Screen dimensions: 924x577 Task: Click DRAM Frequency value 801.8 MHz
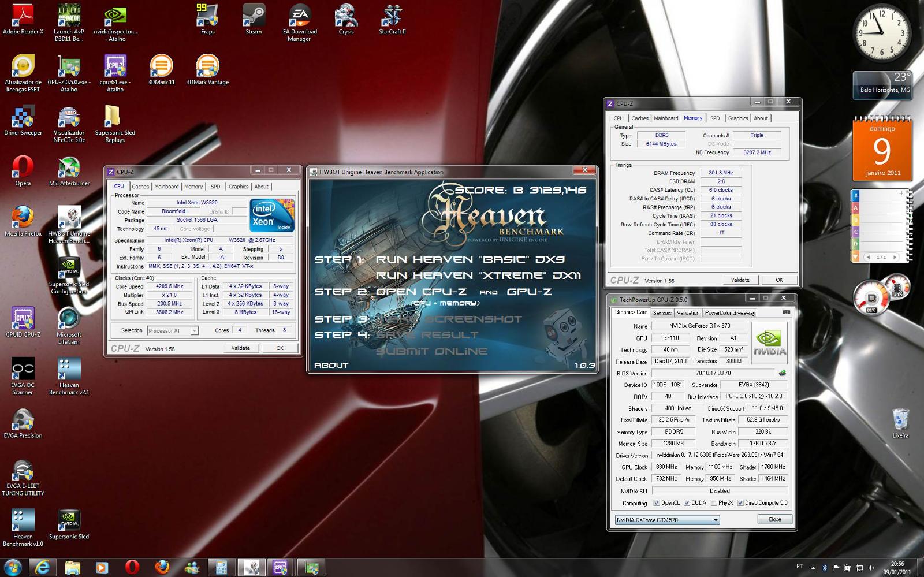click(x=721, y=173)
